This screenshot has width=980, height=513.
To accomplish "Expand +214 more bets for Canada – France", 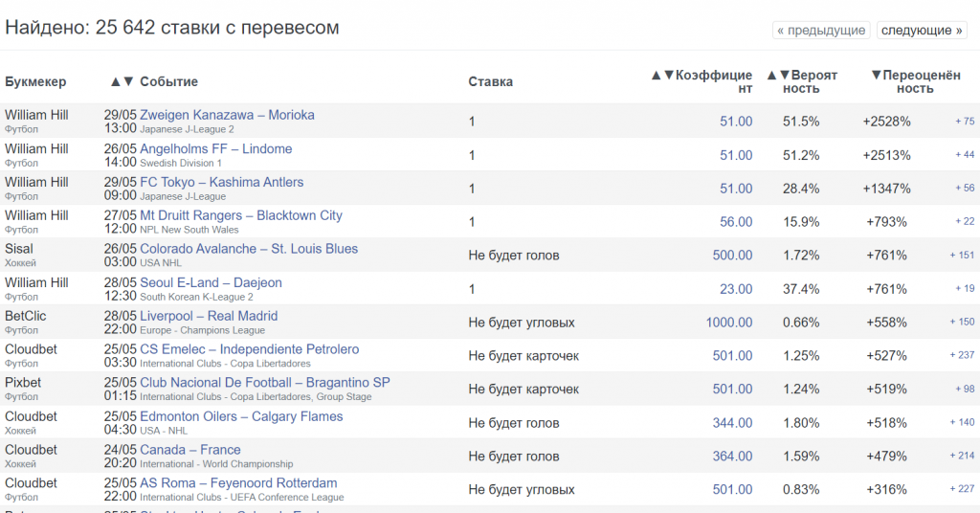I will pyautogui.click(x=962, y=457).
